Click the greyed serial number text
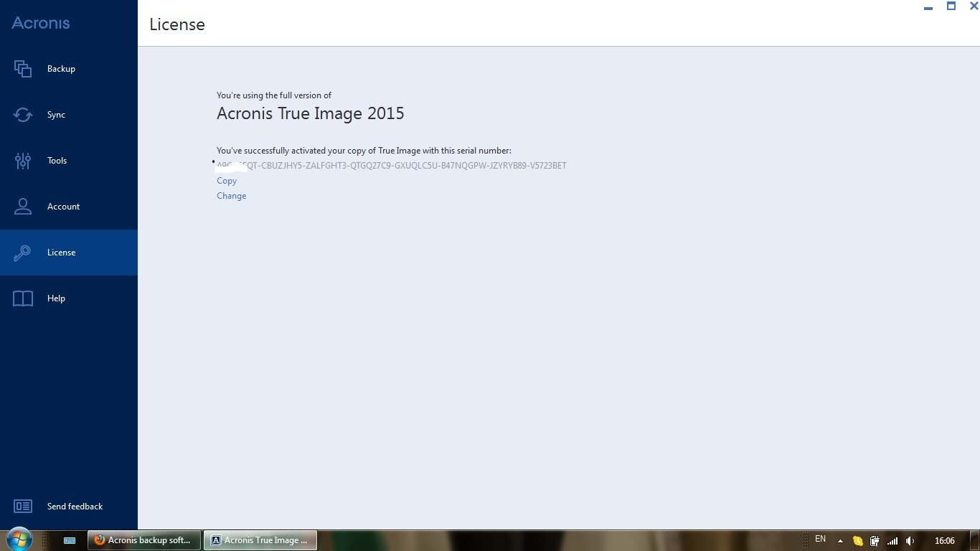The height and width of the screenshot is (551, 980). pyautogui.click(x=392, y=166)
